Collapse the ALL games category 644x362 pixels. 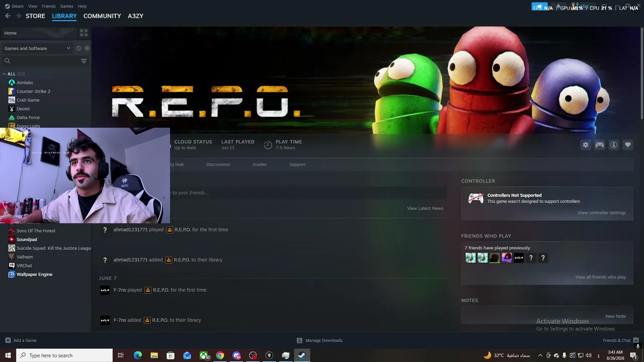[x=5, y=74]
